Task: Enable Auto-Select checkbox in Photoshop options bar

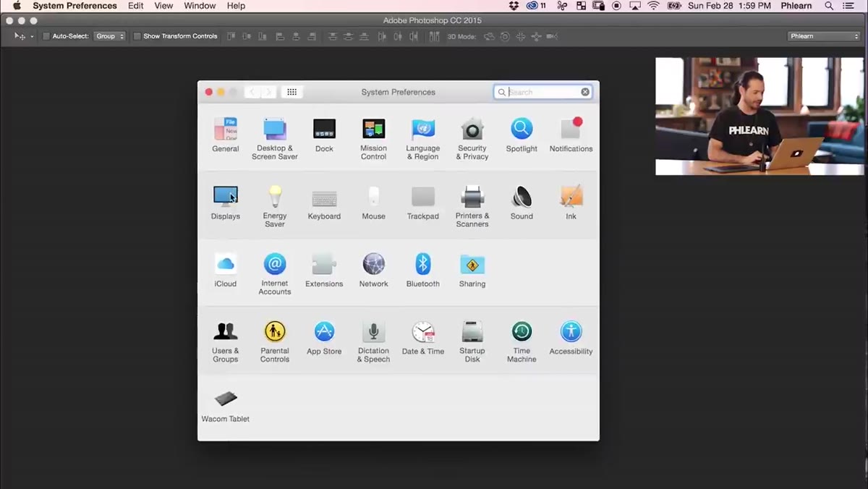Action: [x=46, y=36]
